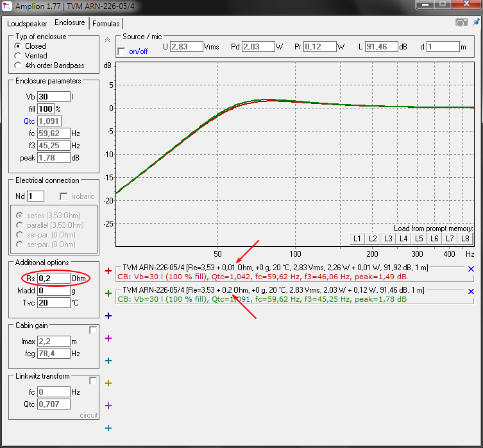The width and height of the screenshot is (483, 448).
Task: Select ser-par. (0 Ohm) first option
Action: point(19,235)
